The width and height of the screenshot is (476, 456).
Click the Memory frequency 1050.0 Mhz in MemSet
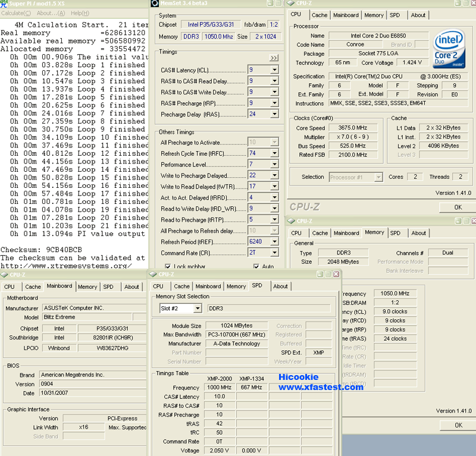[218, 37]
